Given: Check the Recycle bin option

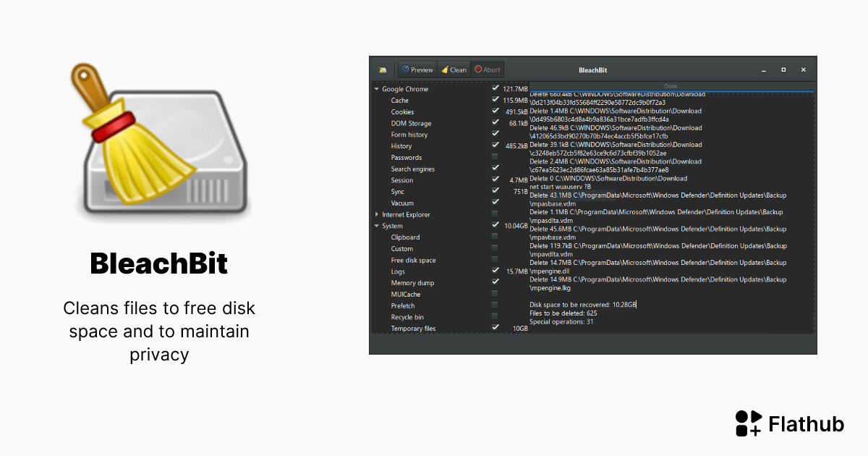Looking at the screenshot, I should [x=495, y=316].
